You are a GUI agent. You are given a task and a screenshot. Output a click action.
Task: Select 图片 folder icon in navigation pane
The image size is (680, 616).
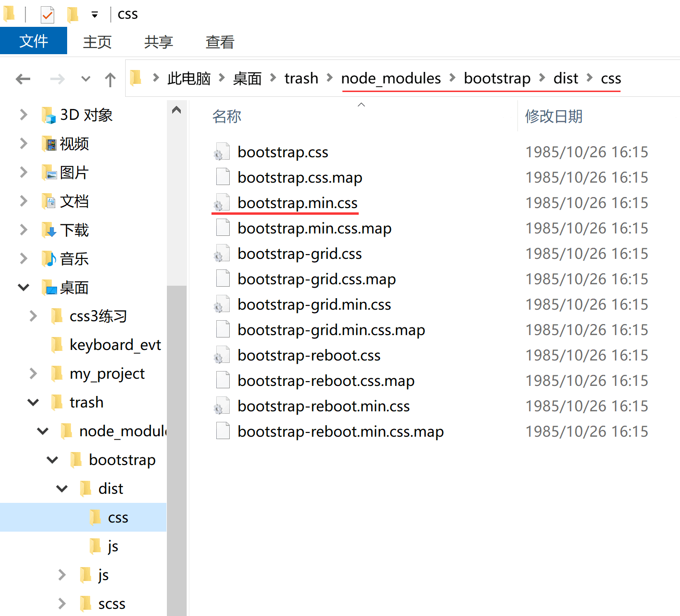[x=49, y=173]
